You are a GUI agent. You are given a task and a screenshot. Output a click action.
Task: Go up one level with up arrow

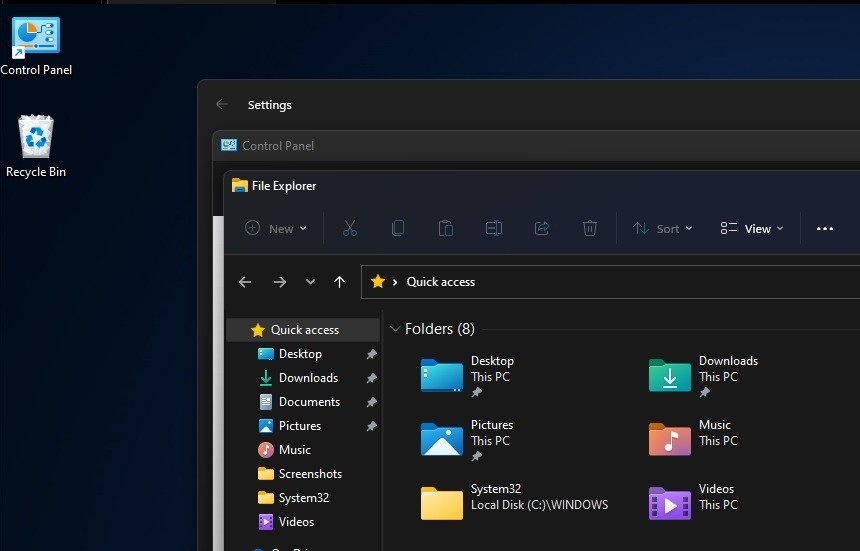[339, 282]
